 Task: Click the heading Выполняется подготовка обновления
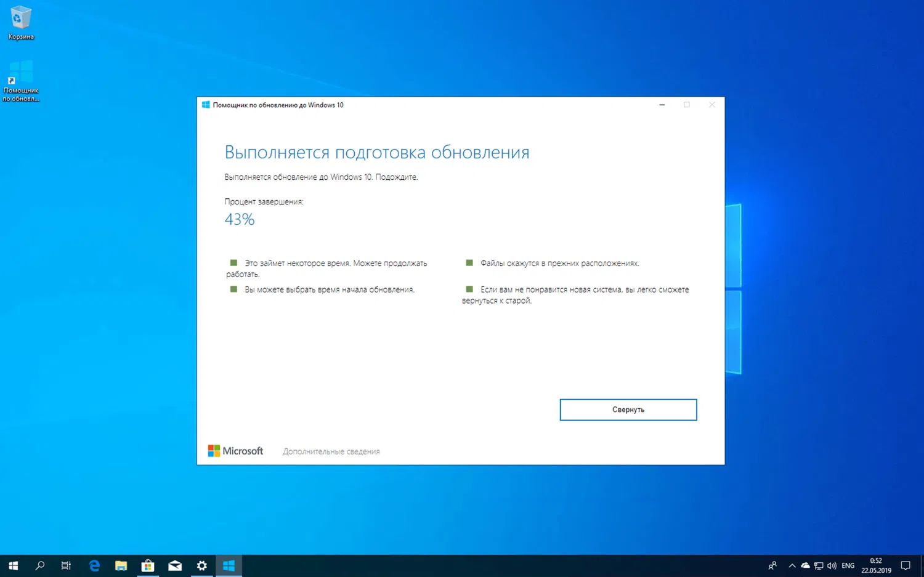click(377, 152)
